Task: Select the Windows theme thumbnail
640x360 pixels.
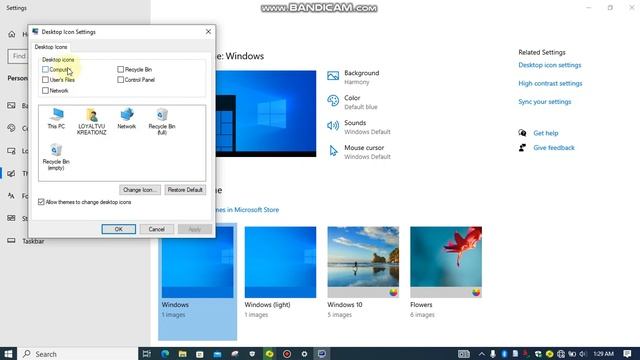Action: [x=198, y=262]
